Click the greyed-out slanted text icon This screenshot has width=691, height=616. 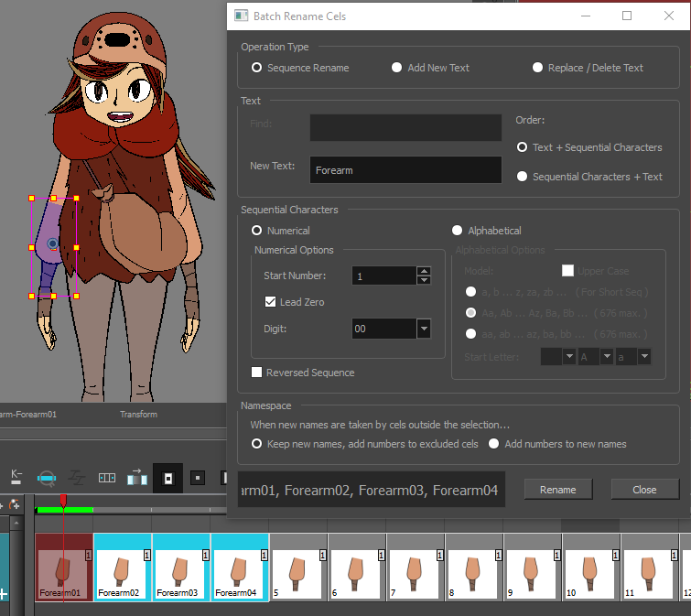(77, 478)
